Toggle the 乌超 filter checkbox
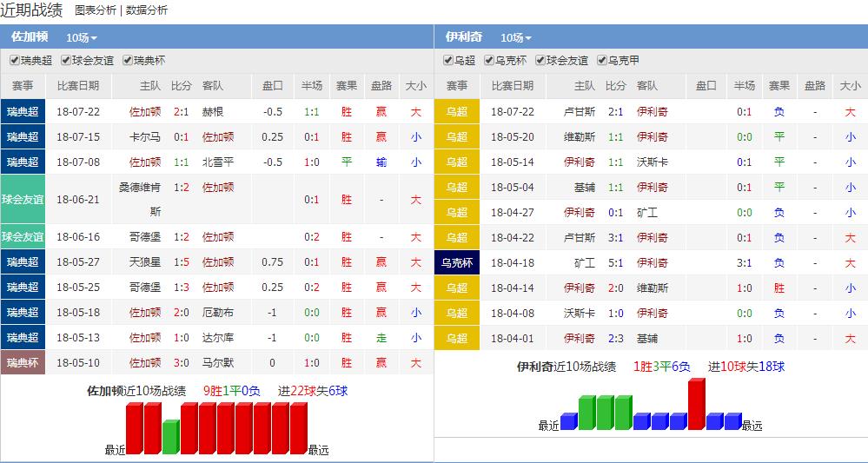The width and height of the screenshot is (868, 463). click(448, 61)
